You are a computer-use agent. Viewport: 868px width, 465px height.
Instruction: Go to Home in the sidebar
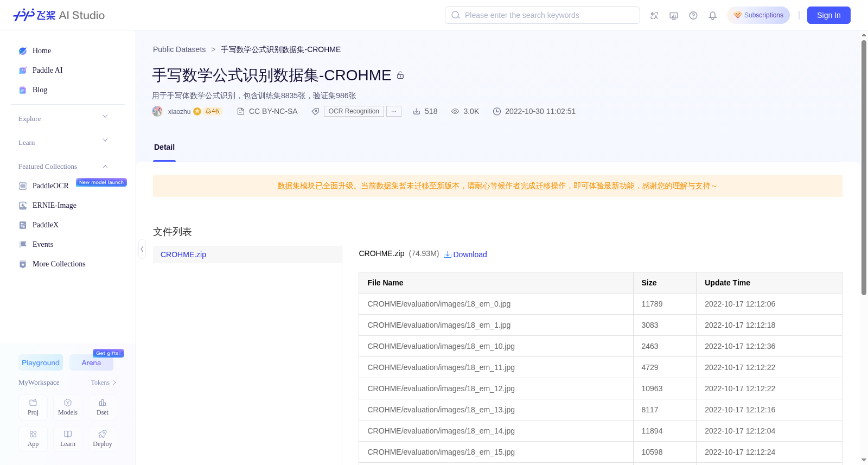click(42, 51)
